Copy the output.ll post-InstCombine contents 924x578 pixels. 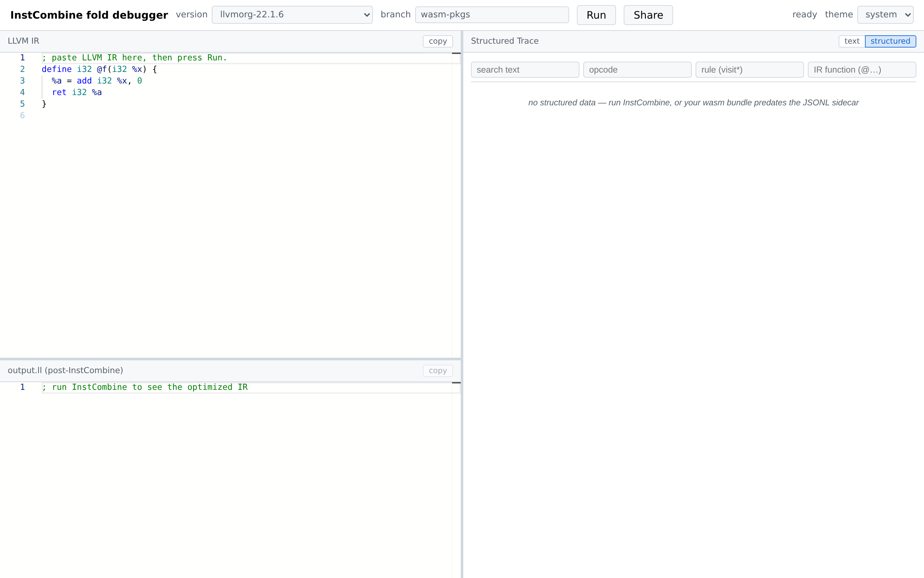click(438, 371)
